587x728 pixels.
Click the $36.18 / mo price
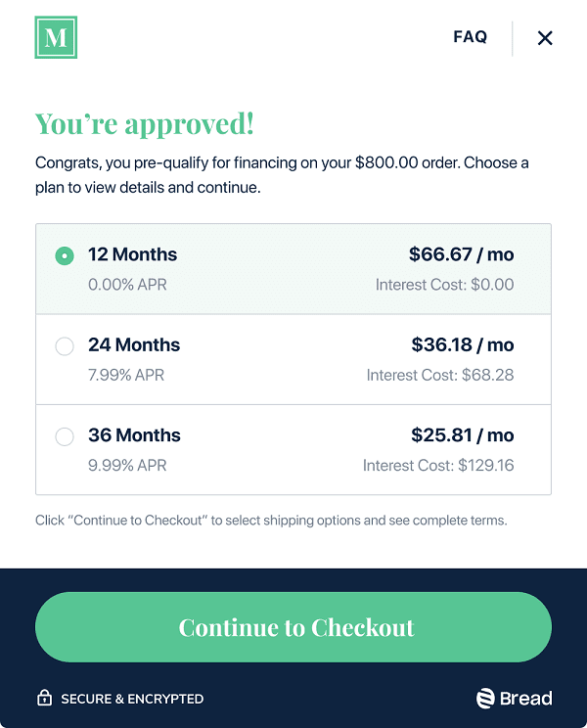pyautogui.click(x=462, y=344)
